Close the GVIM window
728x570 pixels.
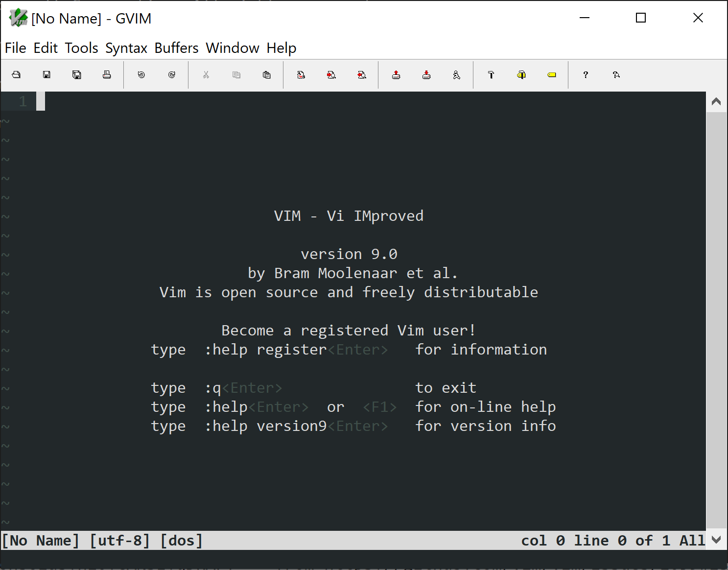(x=698, y=18)
